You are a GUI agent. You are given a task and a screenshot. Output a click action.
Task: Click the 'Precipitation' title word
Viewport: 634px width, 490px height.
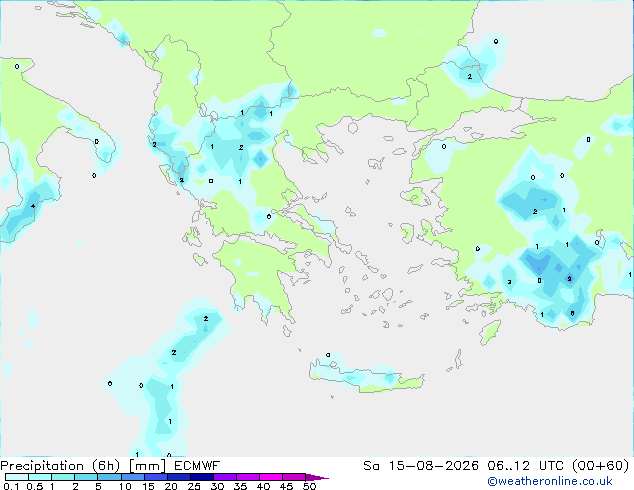[42, 466]
